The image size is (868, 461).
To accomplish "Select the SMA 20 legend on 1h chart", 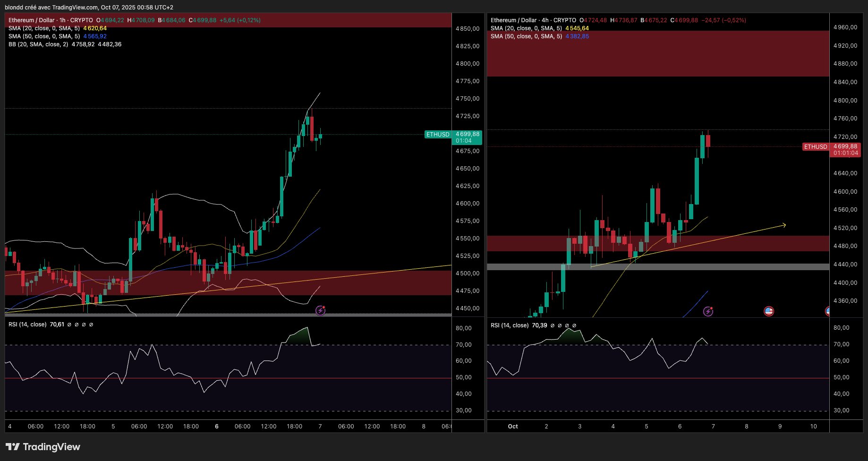I will [58, 28].
